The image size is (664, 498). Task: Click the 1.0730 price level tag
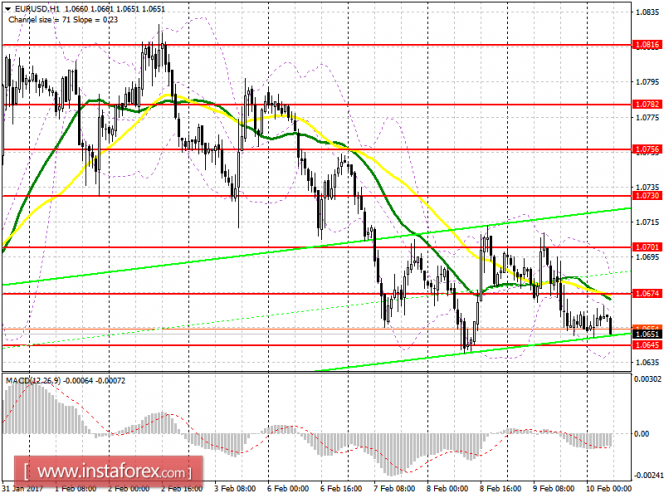[x=646, y=196]
